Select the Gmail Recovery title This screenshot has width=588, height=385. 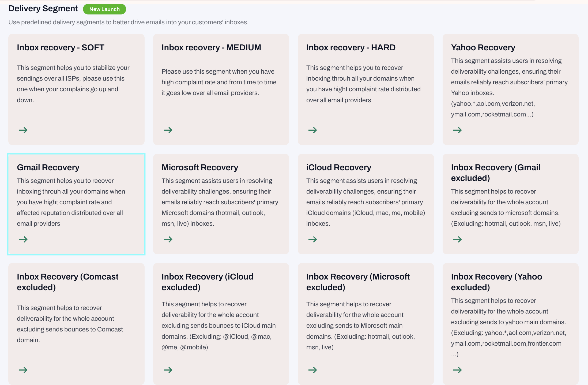pos(48,167)
